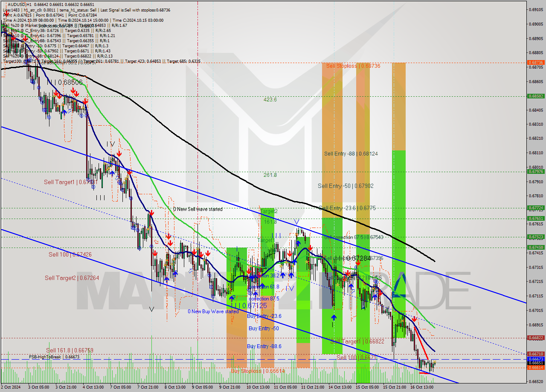
Task: Click the 0.68736 price tag on axis
Action: (536, 62)
